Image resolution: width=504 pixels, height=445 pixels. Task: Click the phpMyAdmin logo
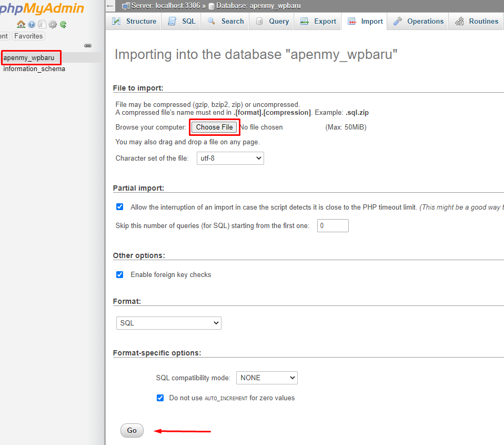pos(41,8)
